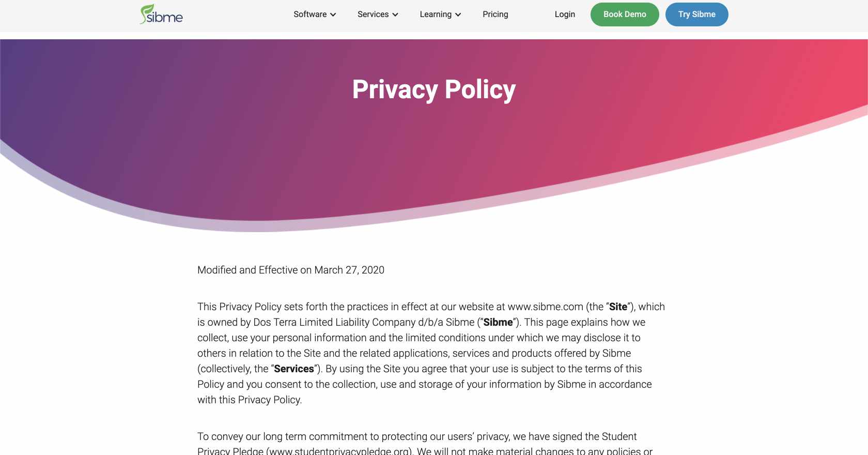Select the bolded Sibme term
868x455 pixels.
click(x=498, y=322)
